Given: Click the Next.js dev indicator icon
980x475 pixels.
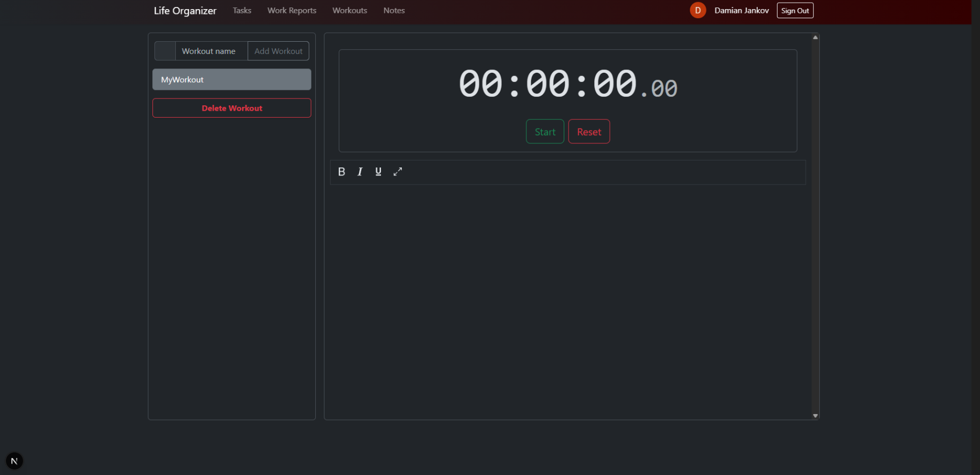Looking at the screenshot, I should coord(14,461).
